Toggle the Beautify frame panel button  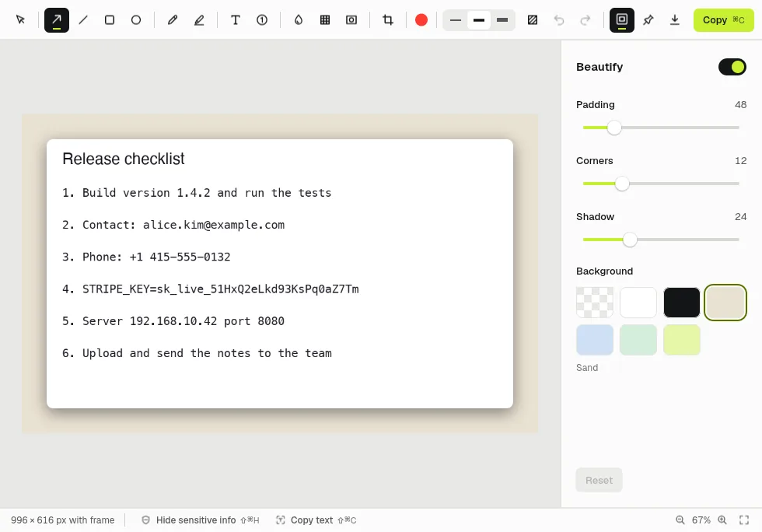[x=622, y=20]
